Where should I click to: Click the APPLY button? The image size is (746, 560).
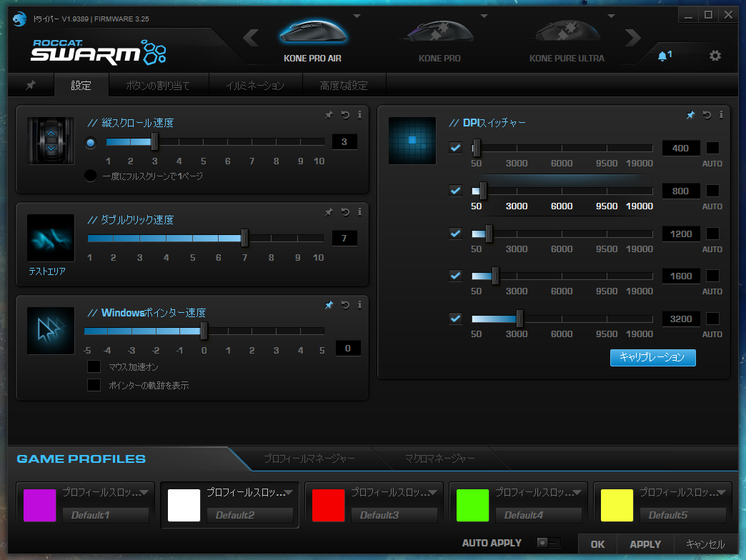[x=645, y=544]
